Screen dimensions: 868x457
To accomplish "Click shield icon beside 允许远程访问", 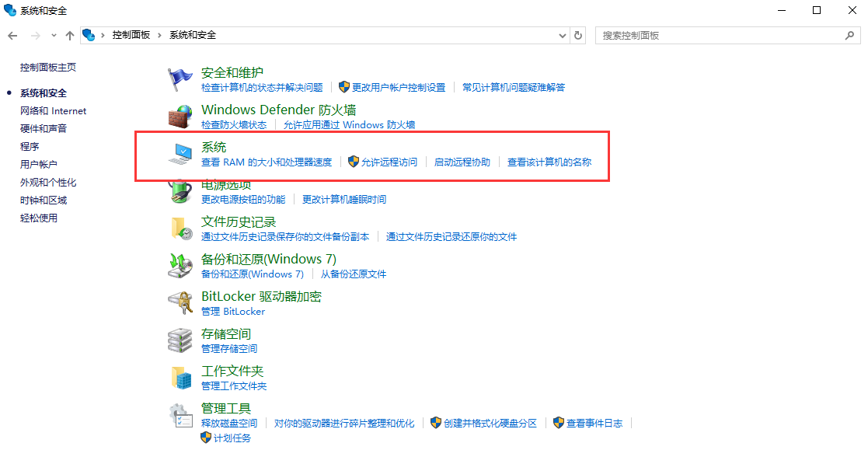I will point(354,162).
